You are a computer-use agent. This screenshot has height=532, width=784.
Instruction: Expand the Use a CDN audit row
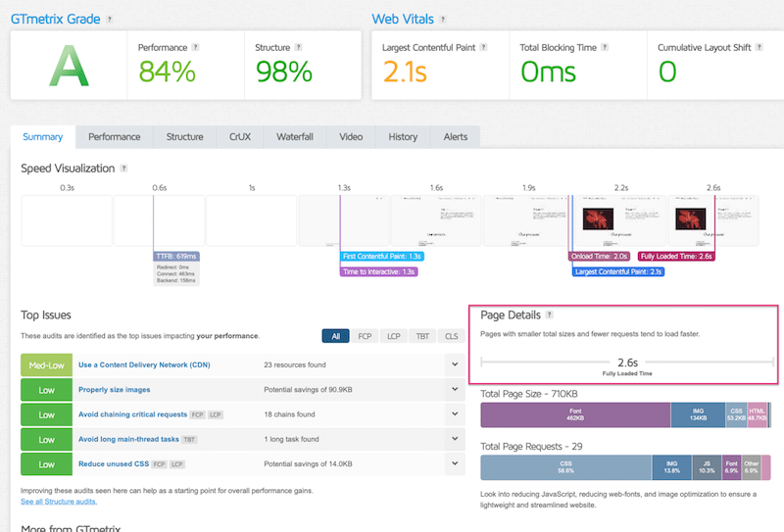455,364
